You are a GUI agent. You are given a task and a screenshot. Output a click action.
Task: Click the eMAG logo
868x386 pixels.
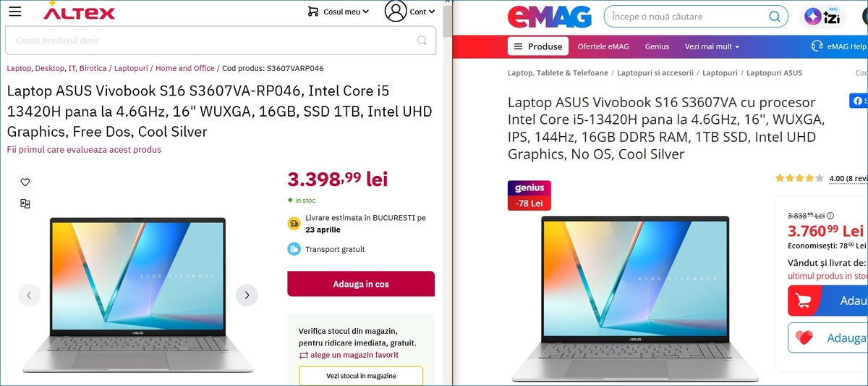tap(549, 17)
